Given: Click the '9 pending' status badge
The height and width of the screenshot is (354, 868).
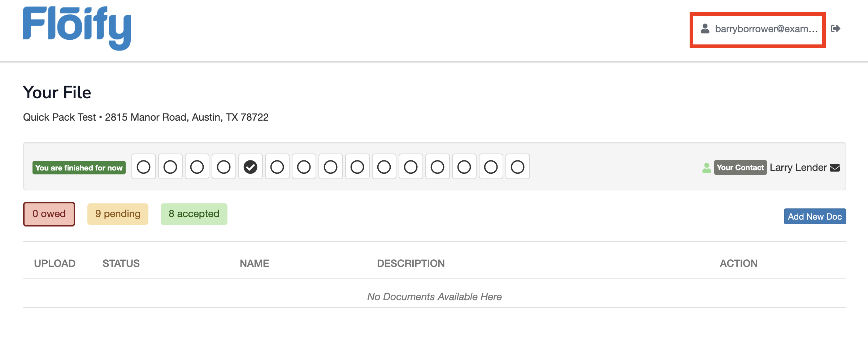Looking at the screenshot, I should pos(118,214).
